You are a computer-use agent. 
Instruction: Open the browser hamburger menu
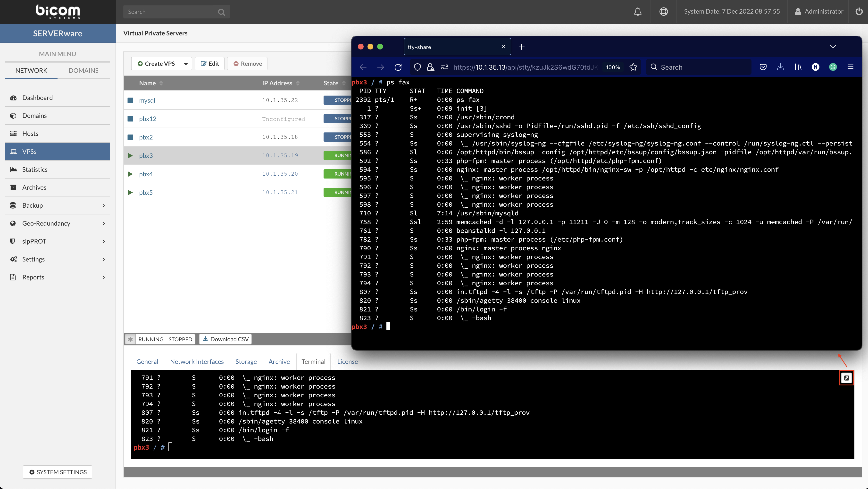coord(851,67)
